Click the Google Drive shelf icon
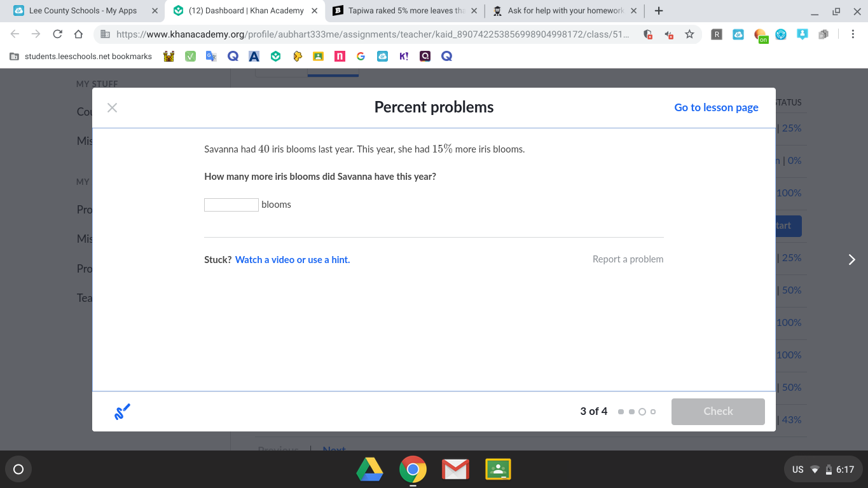This screenshot has width=868, height=488. pyautogui.click(x=369, y=470)
